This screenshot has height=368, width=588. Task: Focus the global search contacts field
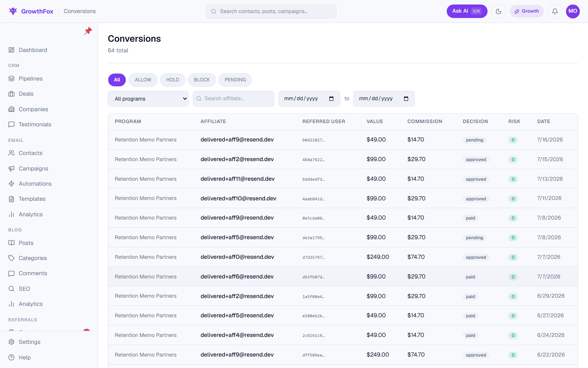pos(271,11)
